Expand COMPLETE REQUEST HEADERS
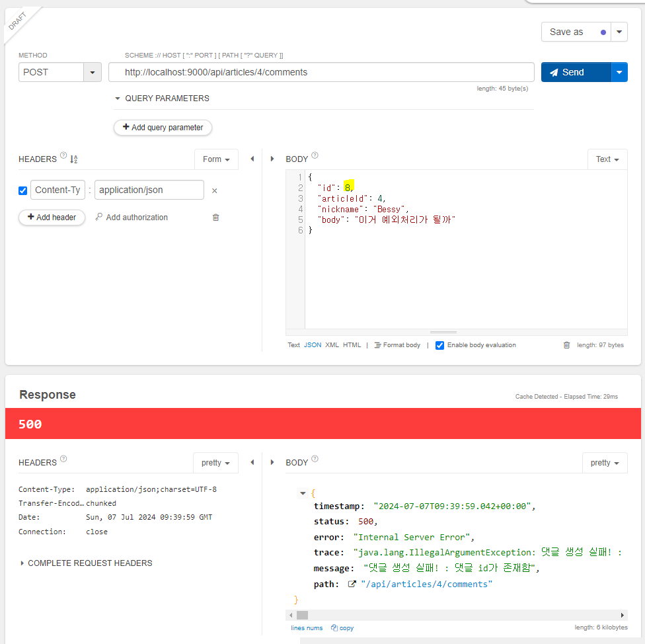 (x=87, y=563)
